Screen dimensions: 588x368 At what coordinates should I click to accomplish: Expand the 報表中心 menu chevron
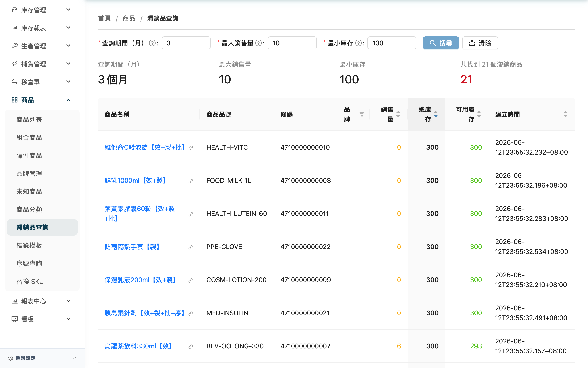(69, 301)
